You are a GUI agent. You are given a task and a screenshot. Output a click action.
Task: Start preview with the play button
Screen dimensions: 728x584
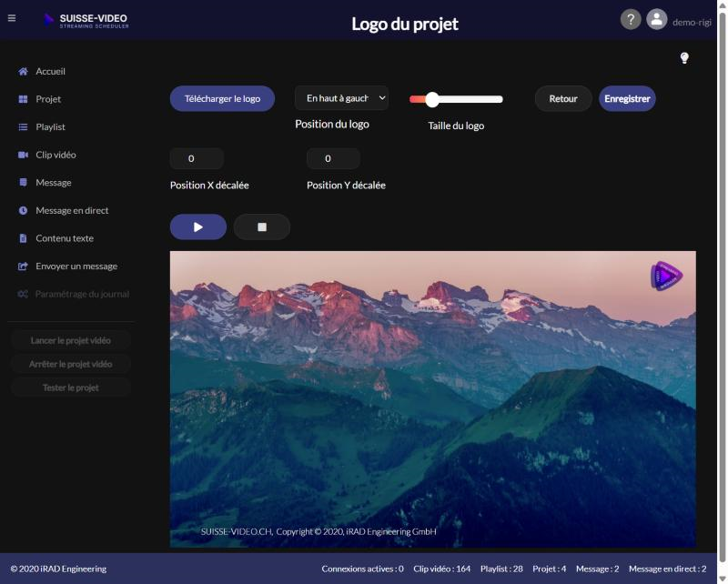pos(198,227)
